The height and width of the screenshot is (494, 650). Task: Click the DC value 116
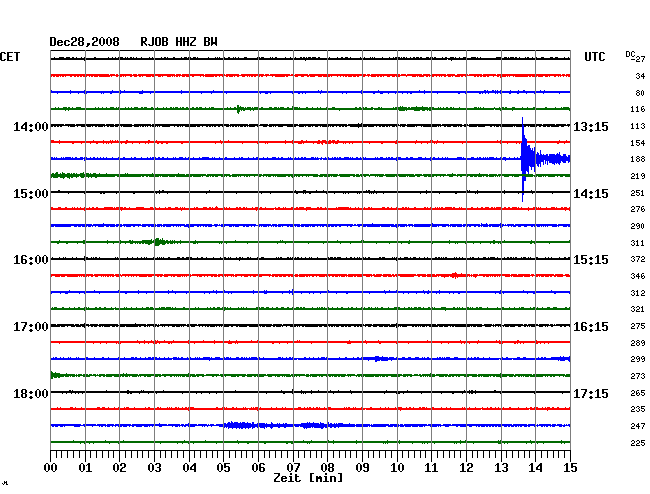coord(638,109)
